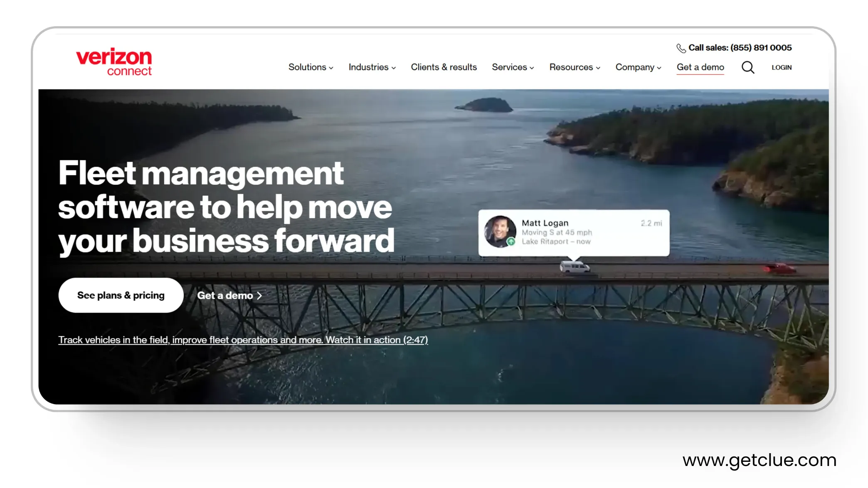This screenshot has width=868, height=488.
Task: Expand the Resources dropdown menu
Action: pyautogui.click(x=575, y=67)
